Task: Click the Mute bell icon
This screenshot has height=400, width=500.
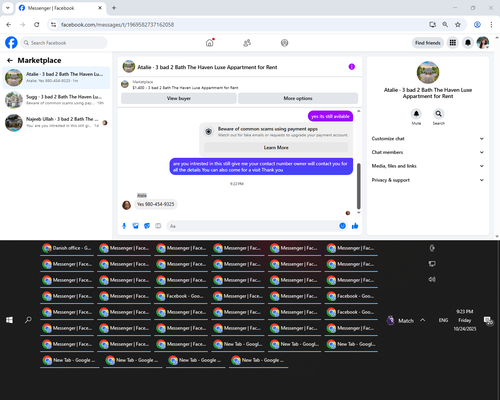Action: [x=416, y=114]
